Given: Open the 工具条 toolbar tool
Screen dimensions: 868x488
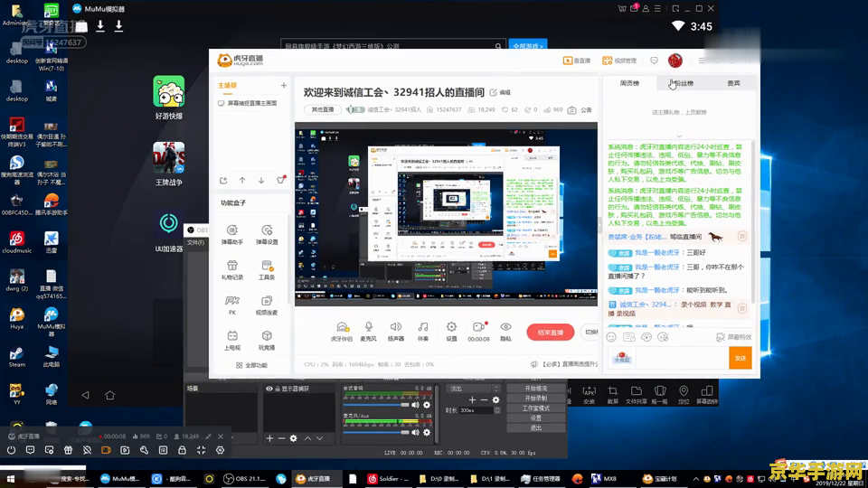Looking at the screenshot, I should (267, 269).
